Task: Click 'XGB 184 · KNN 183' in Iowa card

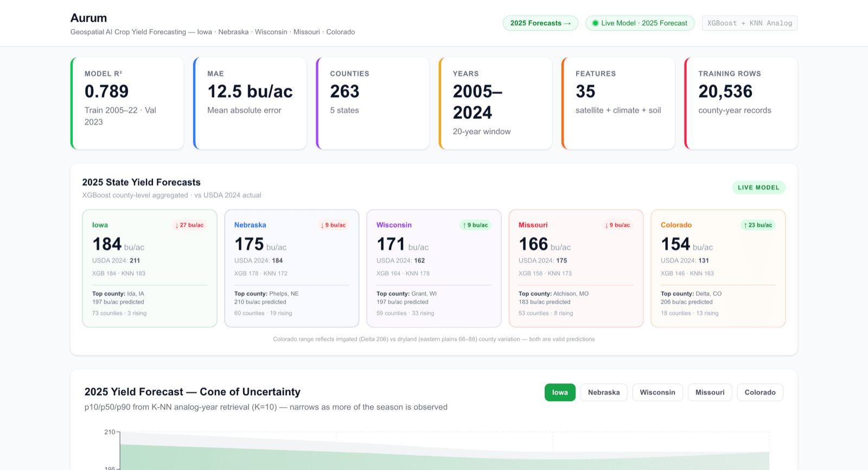Action: click(x=119, y=274)
